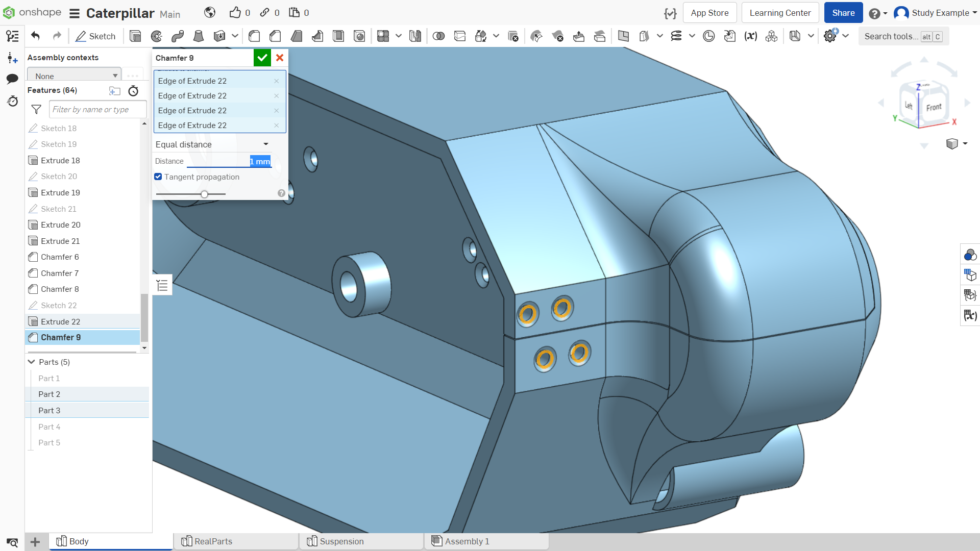Collapse the Parts (5) list

tap(32, 362)
